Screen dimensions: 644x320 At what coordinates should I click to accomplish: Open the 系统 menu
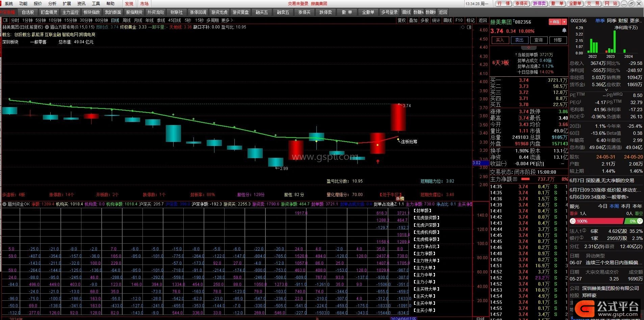click(x=9, y=4)
